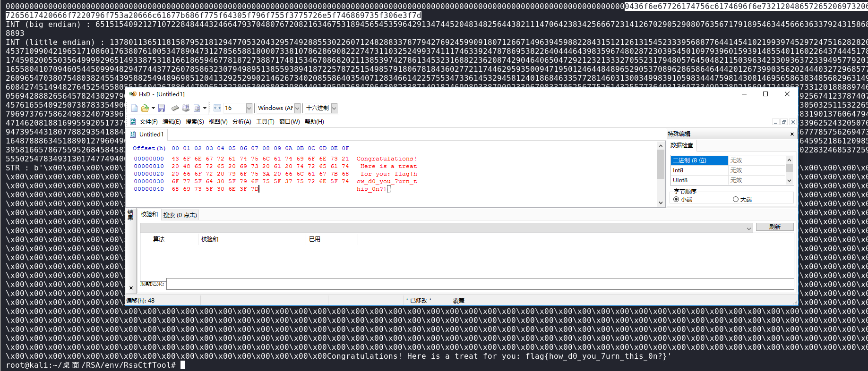The image size is (868, 371).
Task: Select the 小端 little-endian radio button
Action: point(676,199)
